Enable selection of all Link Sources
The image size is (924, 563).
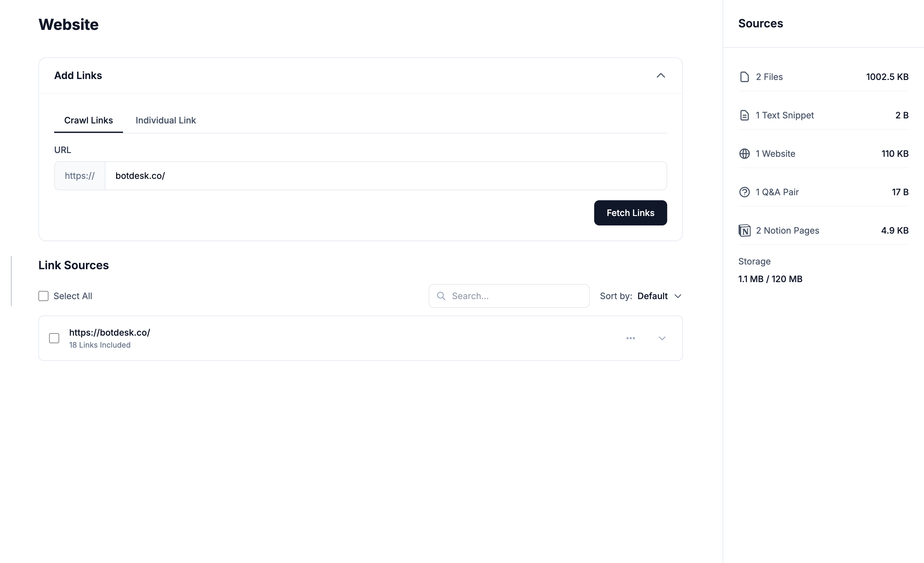[43, 296]
